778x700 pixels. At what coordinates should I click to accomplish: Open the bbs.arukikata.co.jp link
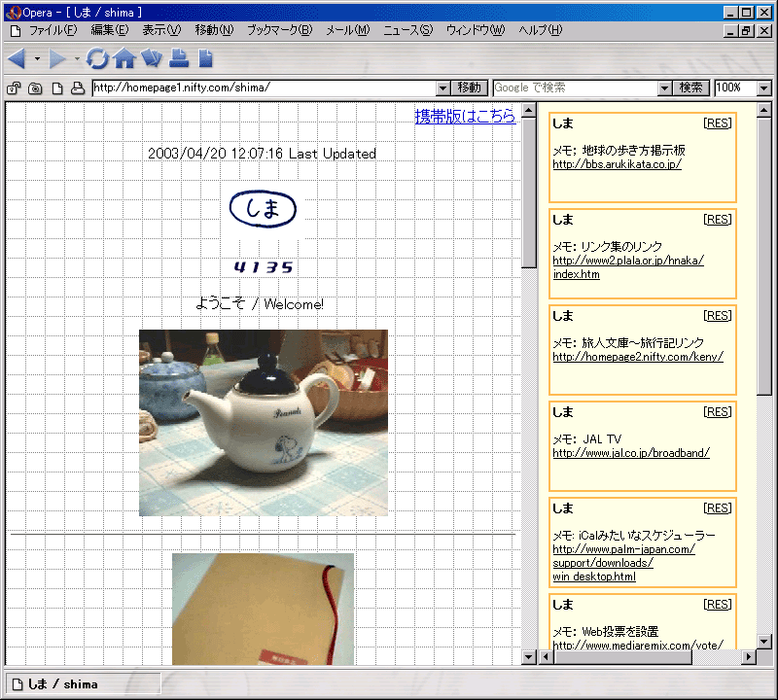pyautogui.click(x=618, y=164)
